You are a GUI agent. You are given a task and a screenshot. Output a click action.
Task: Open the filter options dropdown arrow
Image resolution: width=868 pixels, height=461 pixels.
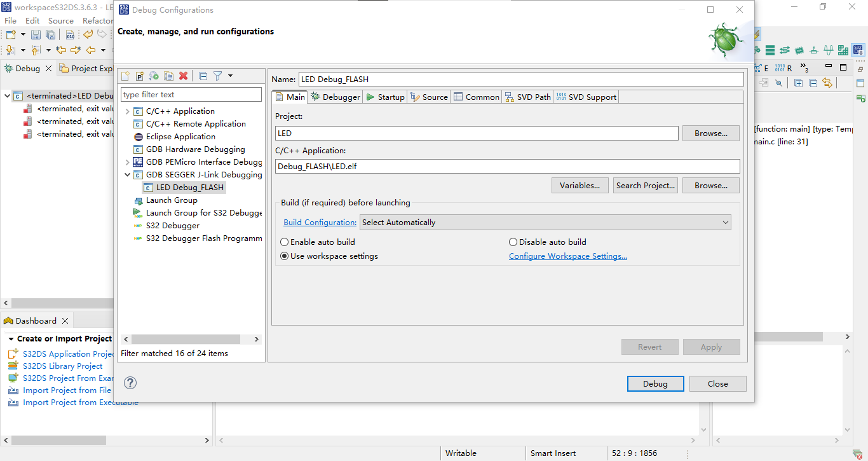coord(230,76)
